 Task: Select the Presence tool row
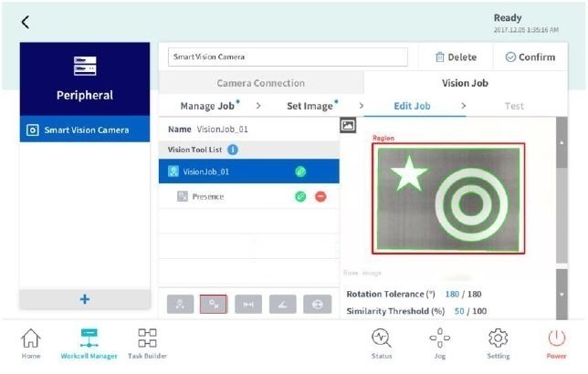(249, 196)
